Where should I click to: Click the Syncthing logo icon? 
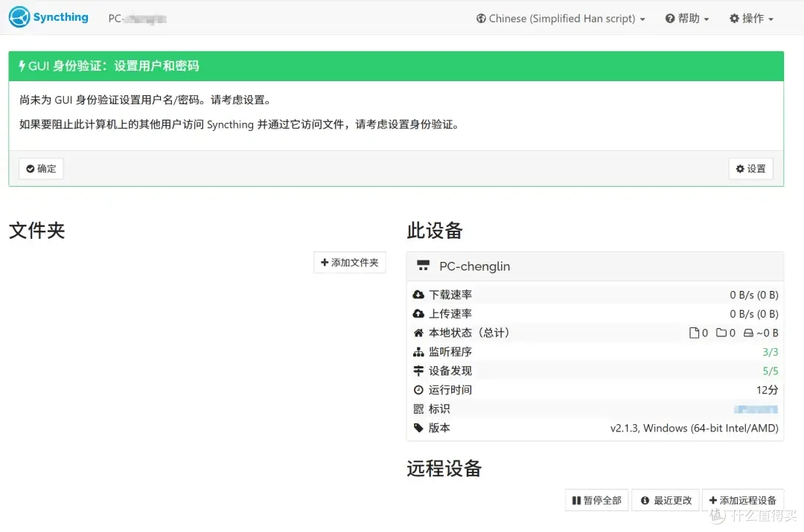19,17
